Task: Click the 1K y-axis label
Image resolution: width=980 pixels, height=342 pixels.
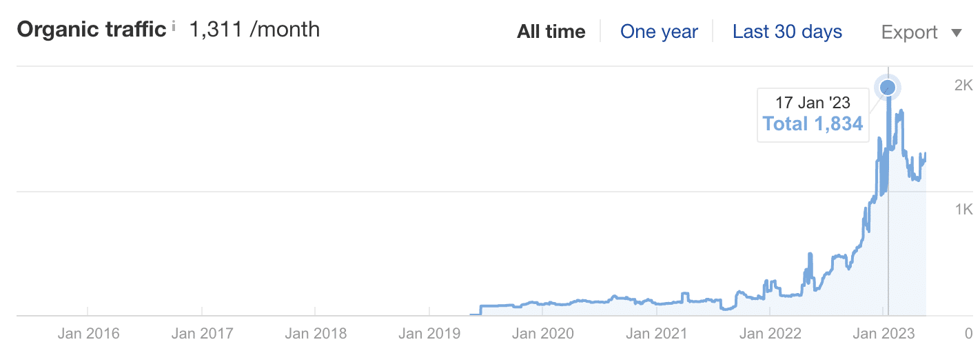Action: click(962, 209)
